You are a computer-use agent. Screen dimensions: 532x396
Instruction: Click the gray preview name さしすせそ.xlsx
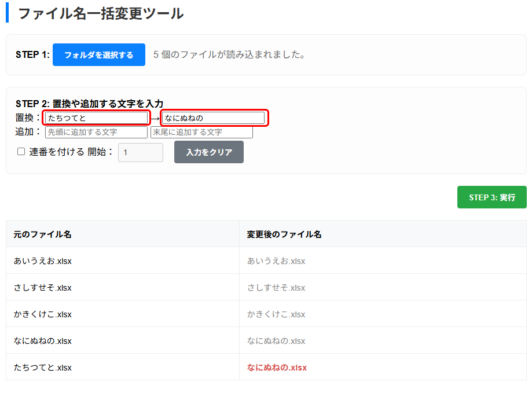(x=276, y=288)
